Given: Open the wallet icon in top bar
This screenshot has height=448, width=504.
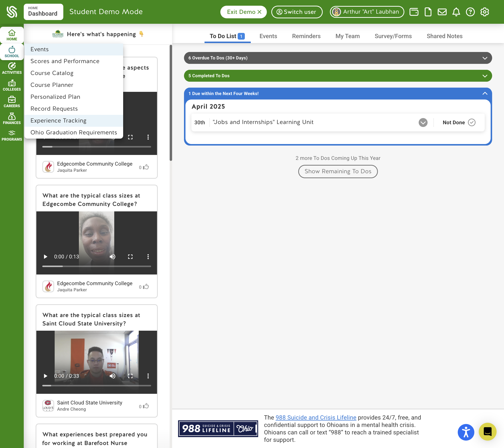Looking at the screenshot, I should point(414,12).
